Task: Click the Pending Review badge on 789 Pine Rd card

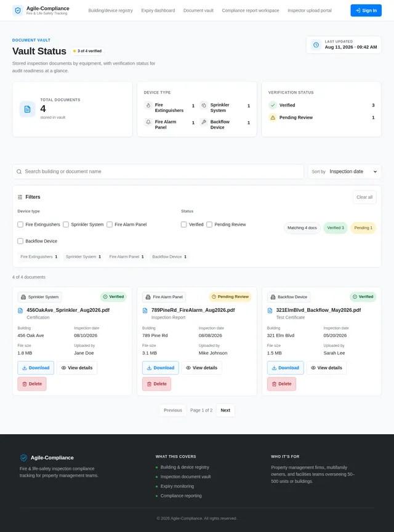Action: click(230, 297)
